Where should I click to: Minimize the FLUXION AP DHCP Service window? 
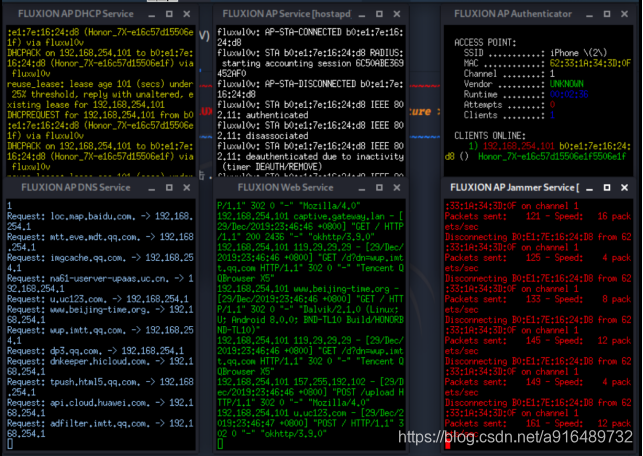click(x=152, y=14)
